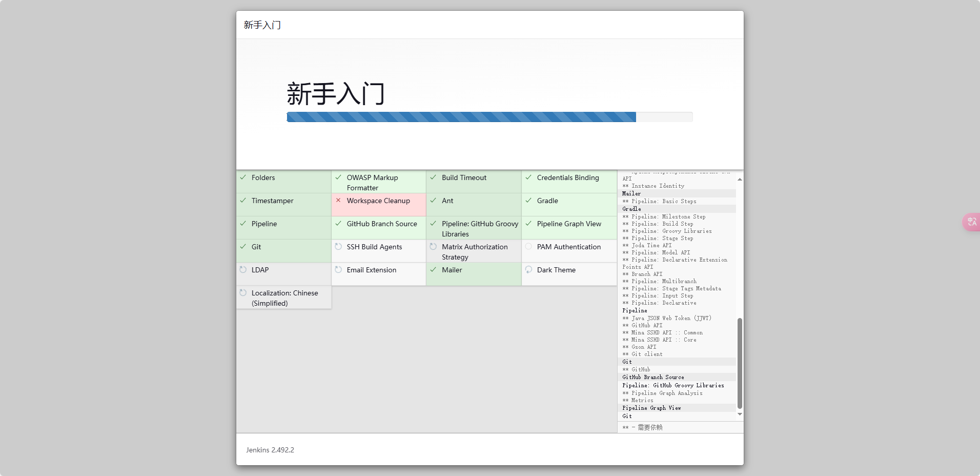Click the '** Branch API' log line
This screenshot has height=476, width=980.
(x=642, y=274)
